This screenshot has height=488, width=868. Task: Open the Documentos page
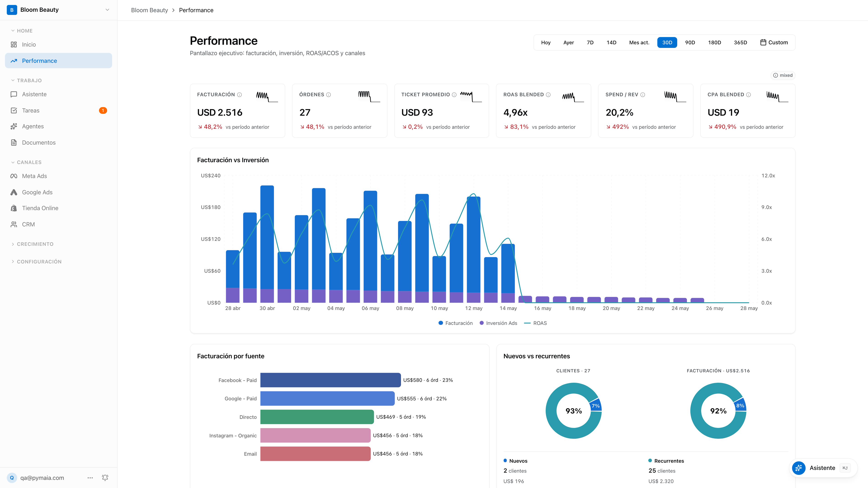pos(58,143)
